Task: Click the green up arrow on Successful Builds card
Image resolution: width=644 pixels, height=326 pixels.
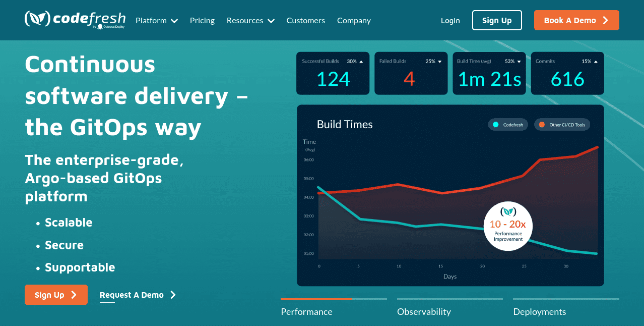Action: coord(361,61)
